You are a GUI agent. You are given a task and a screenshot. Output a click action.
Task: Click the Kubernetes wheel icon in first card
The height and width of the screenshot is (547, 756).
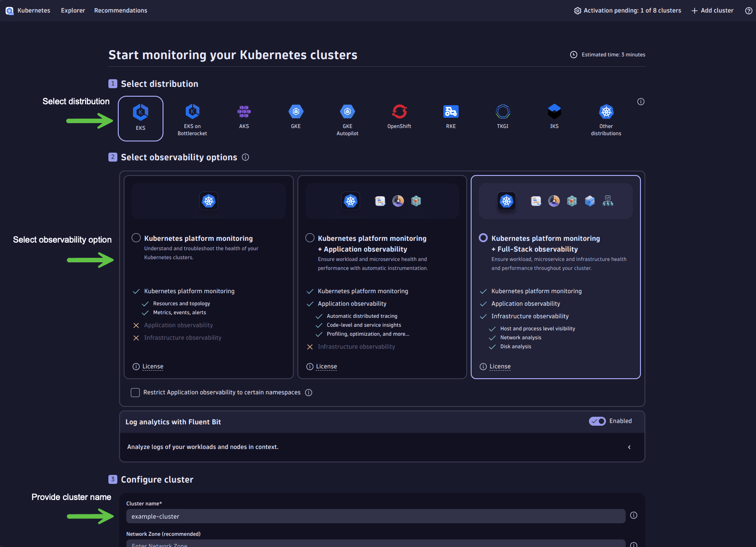coord(209,201)
